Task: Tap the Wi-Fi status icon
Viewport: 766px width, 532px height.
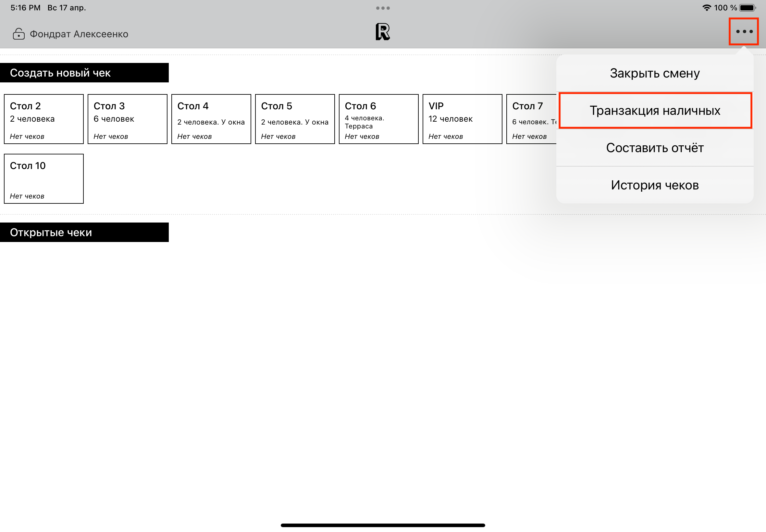Action: point(706,8)
